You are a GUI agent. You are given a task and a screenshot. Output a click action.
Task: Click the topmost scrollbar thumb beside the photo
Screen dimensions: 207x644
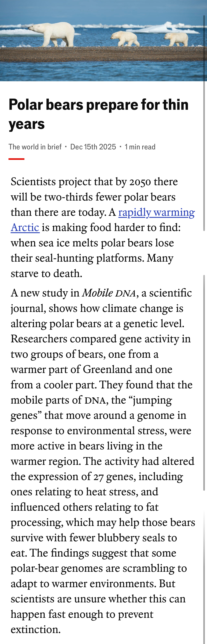click(x=204, y=122)
